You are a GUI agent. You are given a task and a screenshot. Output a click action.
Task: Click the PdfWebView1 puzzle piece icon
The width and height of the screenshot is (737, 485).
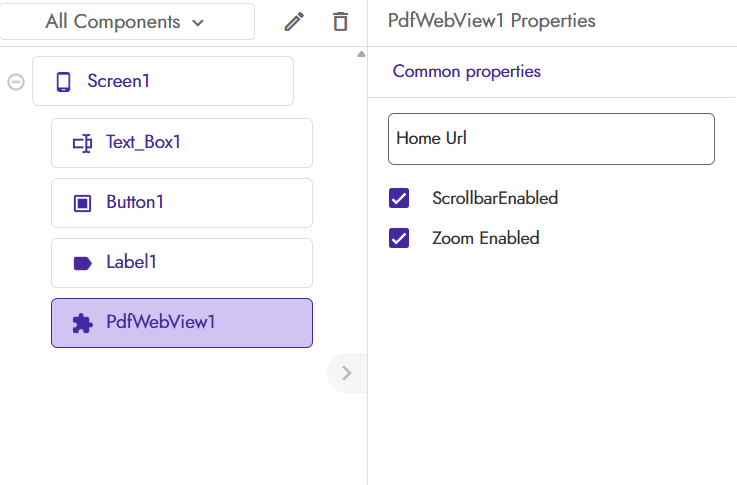(82, 323)
